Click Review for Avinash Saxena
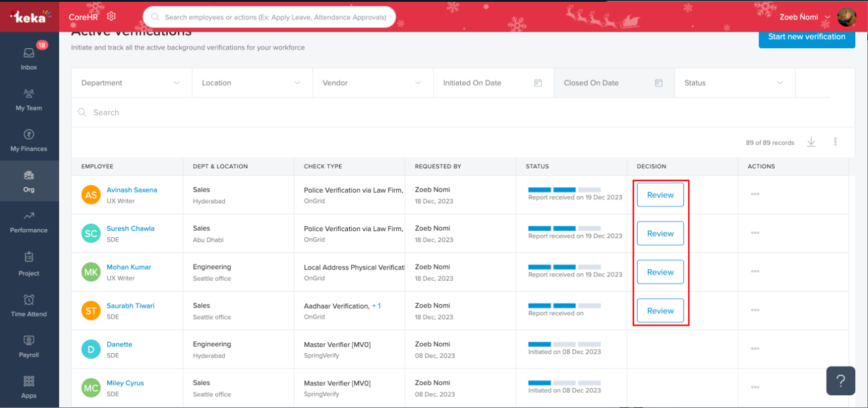The image size is (868, 408). tap(660, 195)
